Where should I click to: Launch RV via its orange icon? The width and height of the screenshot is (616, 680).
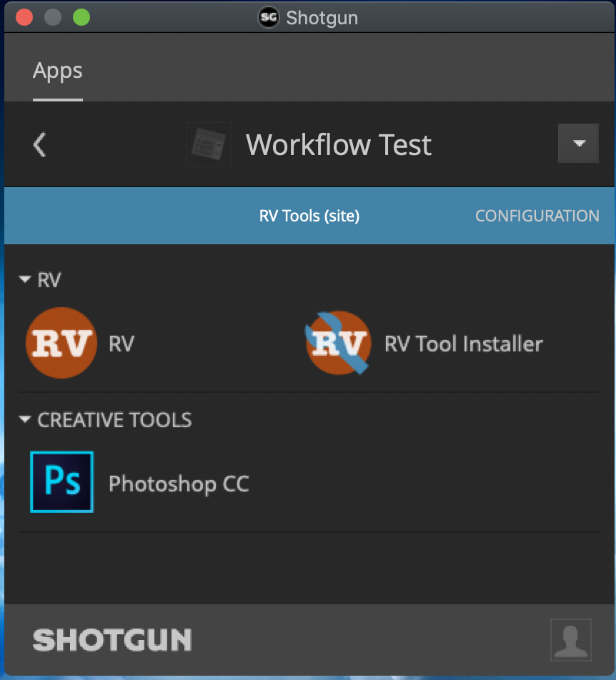click(x=61, y=343)
